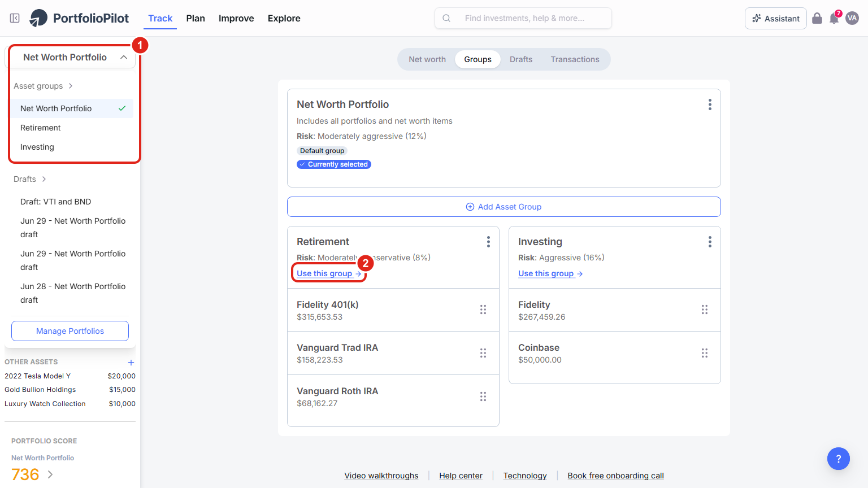Grab drag handle for Vanguard Roth IRA
868x488 pixels.
coord(483,396)
